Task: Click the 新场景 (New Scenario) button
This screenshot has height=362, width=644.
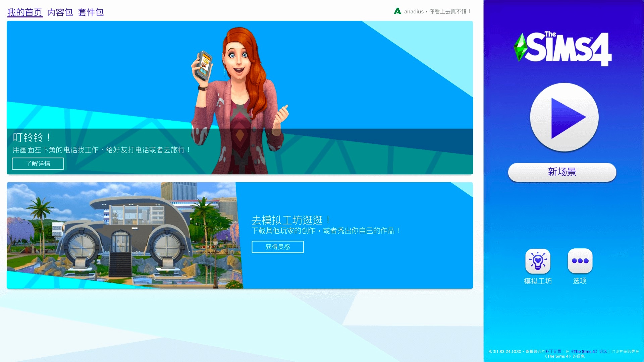Action: pyautogui.click(x=562, y=172)
